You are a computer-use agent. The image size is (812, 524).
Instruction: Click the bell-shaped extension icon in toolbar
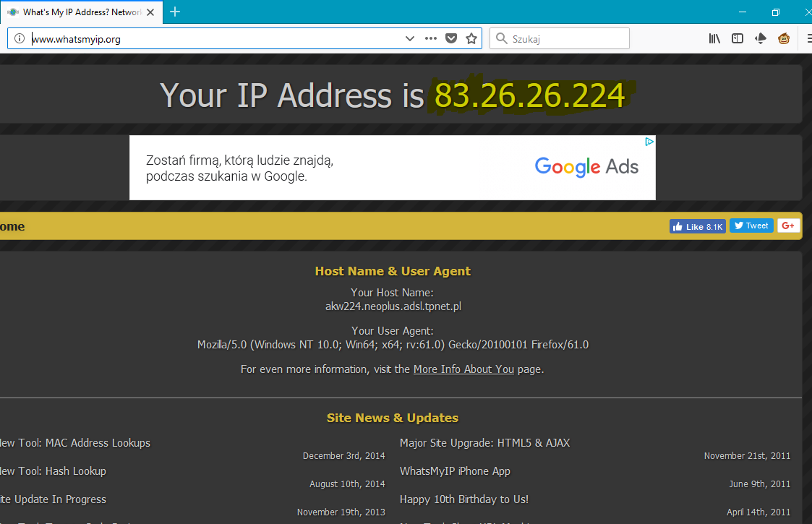click(761, 39)
